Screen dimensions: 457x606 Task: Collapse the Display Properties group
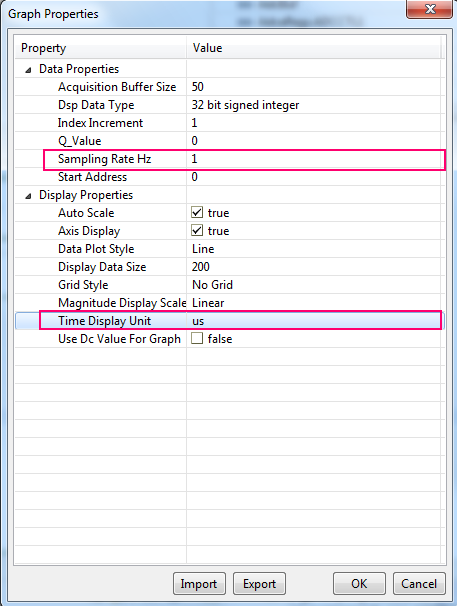[28, 196]
